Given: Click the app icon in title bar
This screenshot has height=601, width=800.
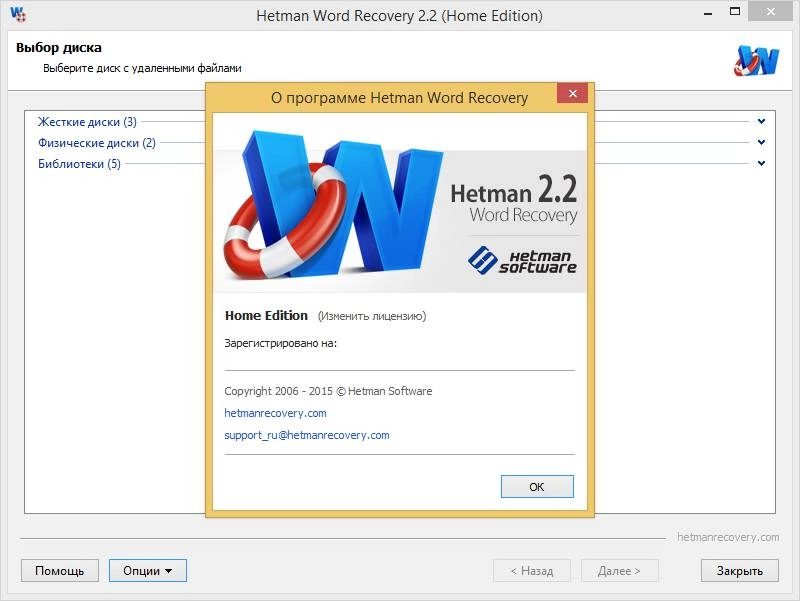Looking at the screenshot, I should 18,15.
